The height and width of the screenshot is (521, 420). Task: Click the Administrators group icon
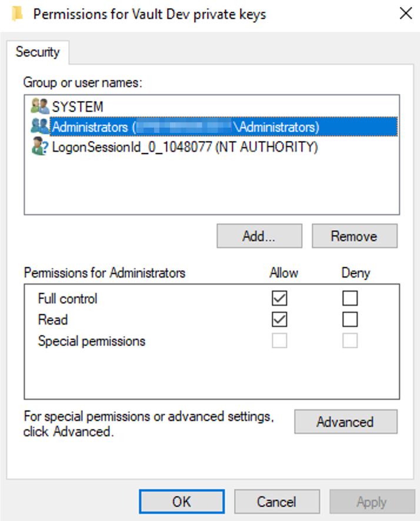[39, 126]
